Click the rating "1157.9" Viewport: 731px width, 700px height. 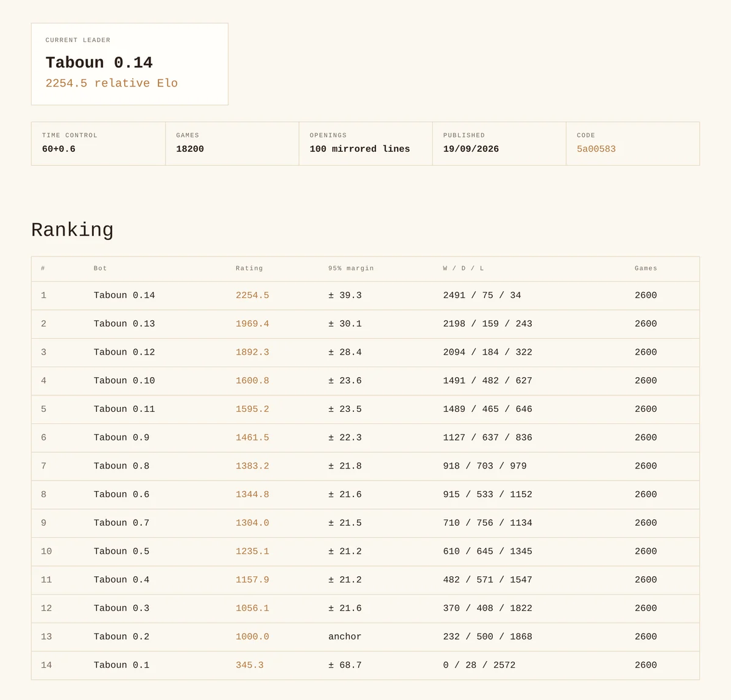[x=252, y=580]
